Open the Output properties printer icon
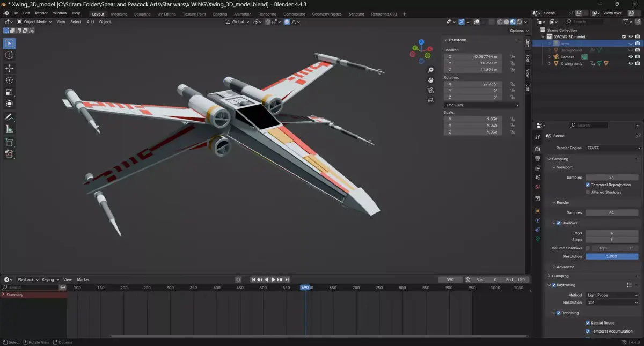 click(x=537, y=159)
